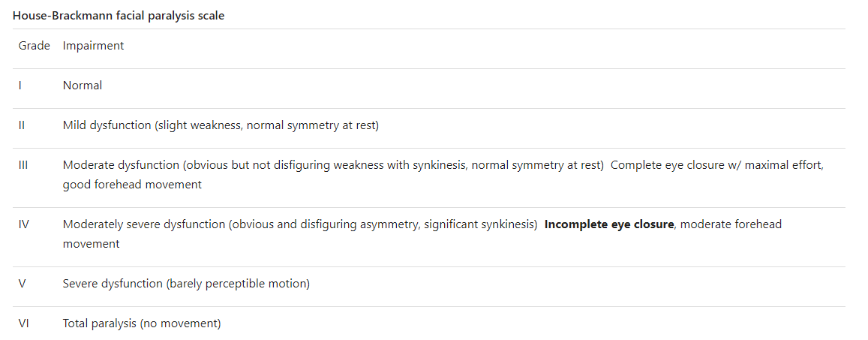Select the Grade column header

(34, 46)
